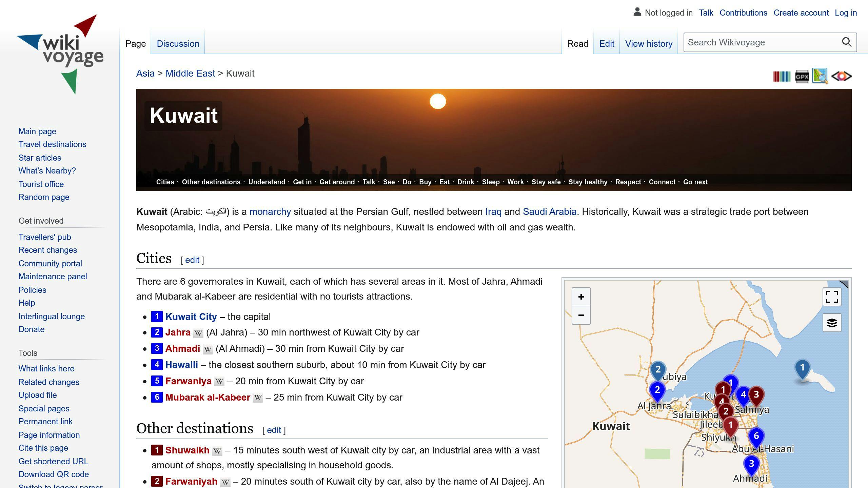The image size is (868, 488).
Task: Open the Edit tab
Action: 607,44
